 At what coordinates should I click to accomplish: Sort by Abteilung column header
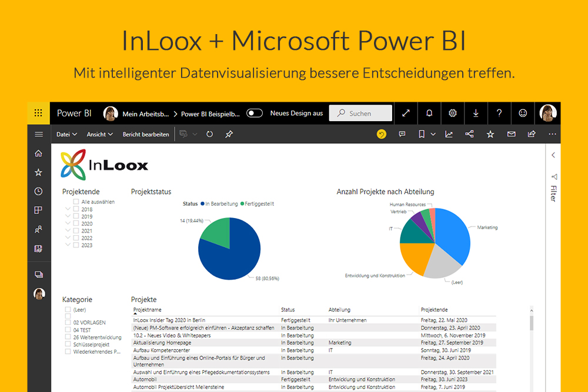pos(339,310)
